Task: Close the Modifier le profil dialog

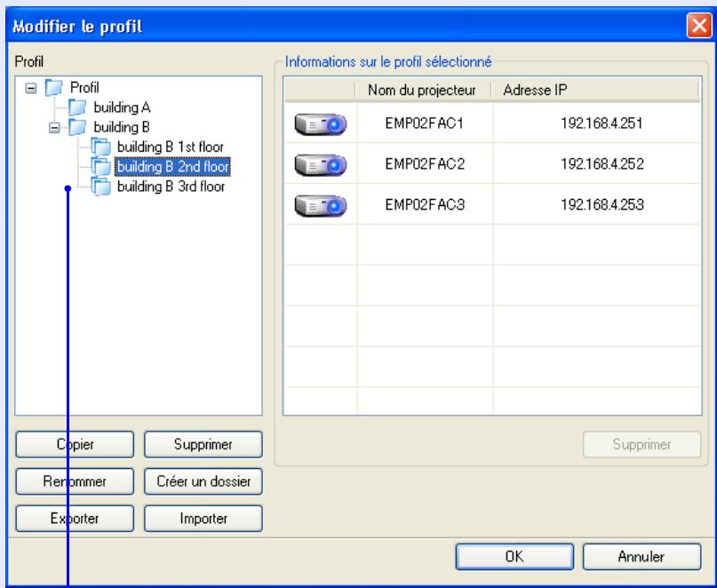Action: 699,26
